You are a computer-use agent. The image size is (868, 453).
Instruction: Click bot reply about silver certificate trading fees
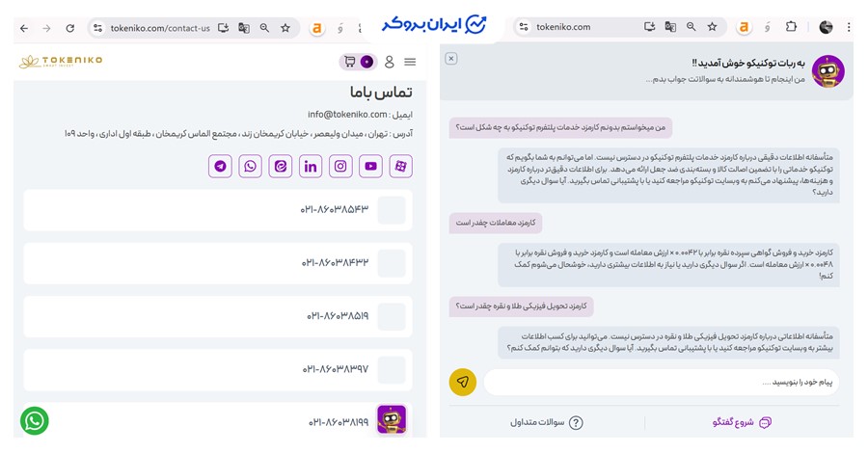pos(668,264)
